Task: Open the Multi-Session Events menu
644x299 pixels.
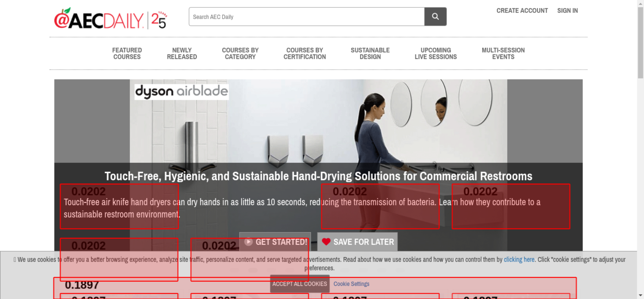Action: click(x=503, y=53)
